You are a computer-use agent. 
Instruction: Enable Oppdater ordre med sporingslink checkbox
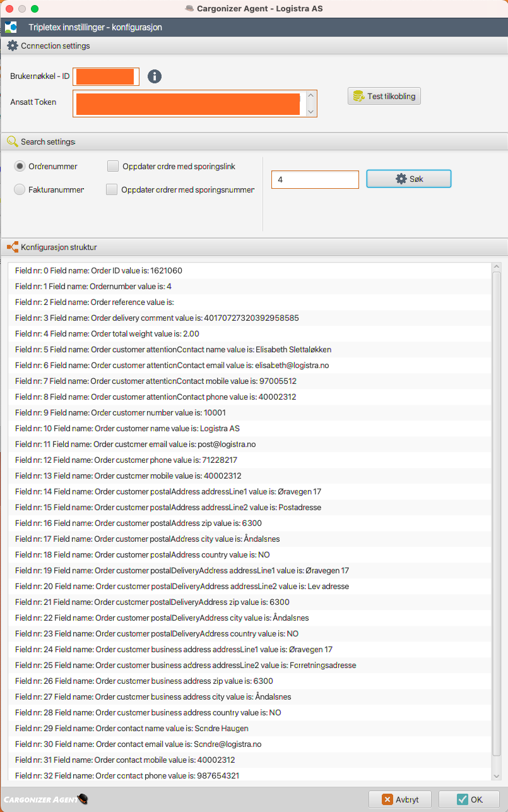click(113, 166)
